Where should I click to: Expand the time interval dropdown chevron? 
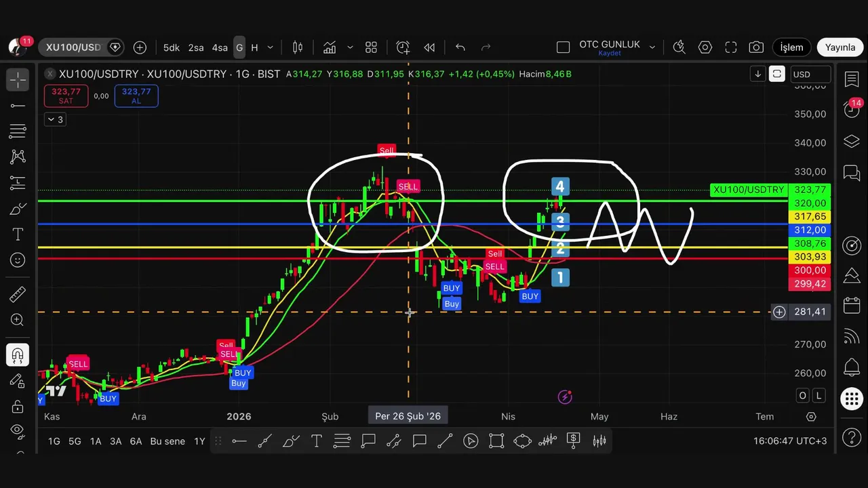270,47
